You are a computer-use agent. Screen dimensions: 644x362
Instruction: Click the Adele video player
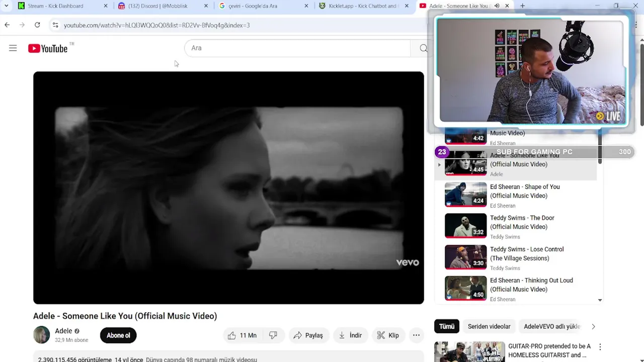click(x=228, y=188)
